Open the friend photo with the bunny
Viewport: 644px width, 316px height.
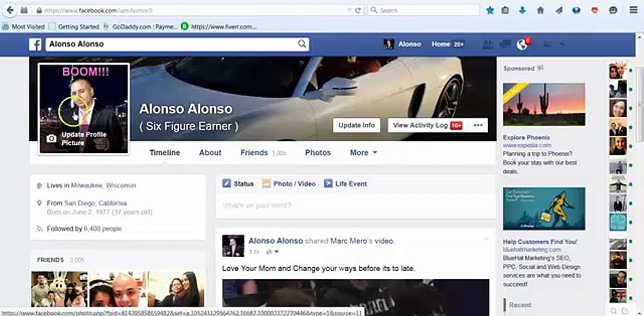click(59, 289)
